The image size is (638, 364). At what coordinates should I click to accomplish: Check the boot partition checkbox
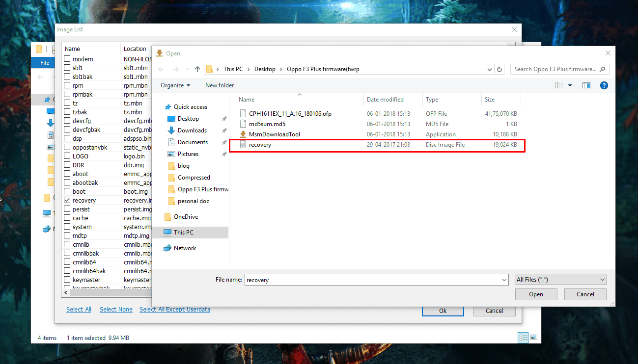[67, 191]
